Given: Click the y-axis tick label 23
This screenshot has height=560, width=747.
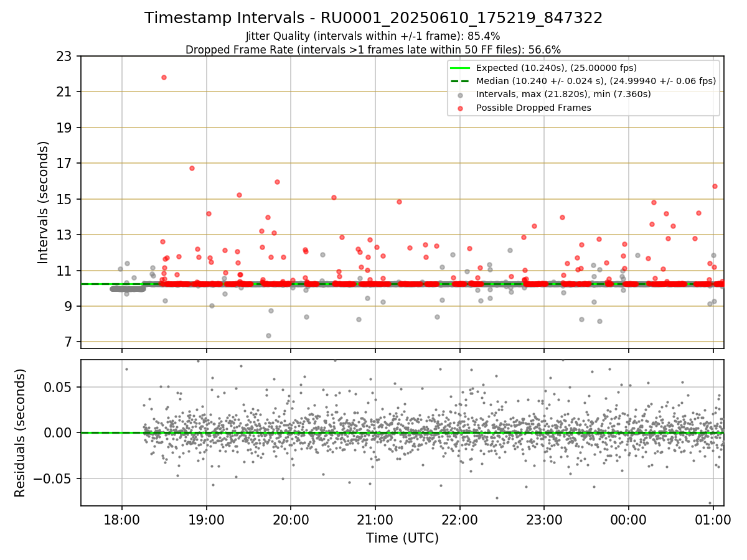Looking at the screenshot, I should [x=64, y=57].
